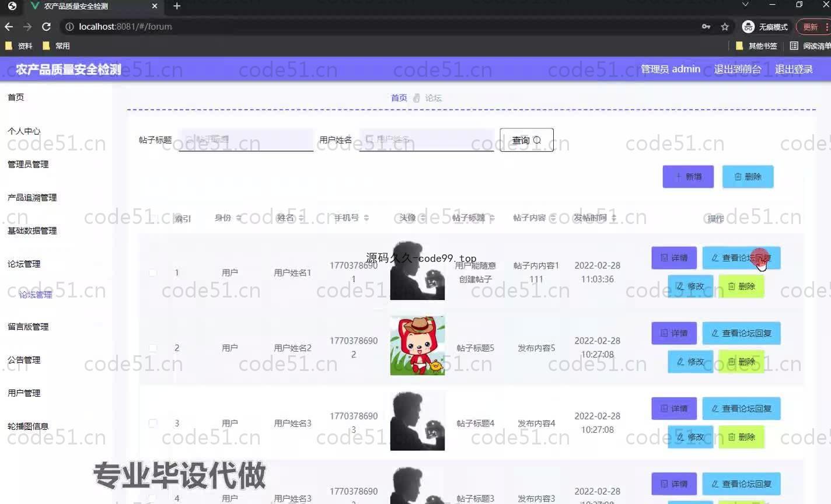
Task: Open cartoon fox avatar in row 2
Action: (x=417, y=345)
